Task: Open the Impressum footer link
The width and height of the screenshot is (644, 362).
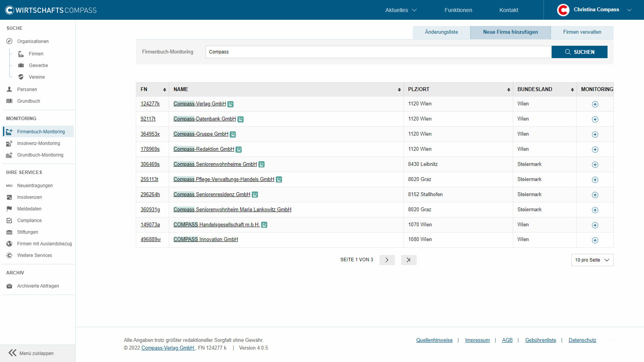Action: pos(477,340)
